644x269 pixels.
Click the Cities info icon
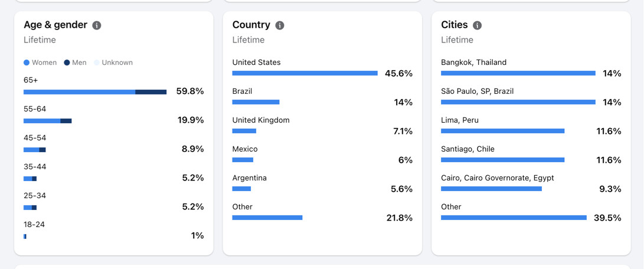pos(477,25)
